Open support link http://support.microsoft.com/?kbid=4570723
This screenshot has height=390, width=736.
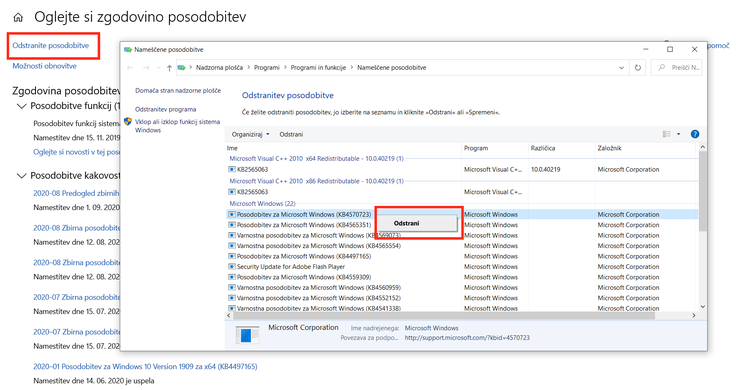click(x=467, y=338)
